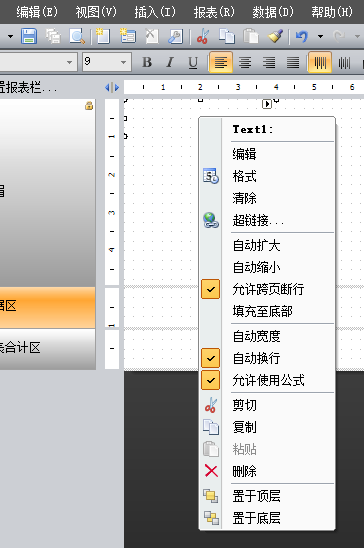
Task: Choose 复制 in the context menu
Action: click(x=267, y=427)
